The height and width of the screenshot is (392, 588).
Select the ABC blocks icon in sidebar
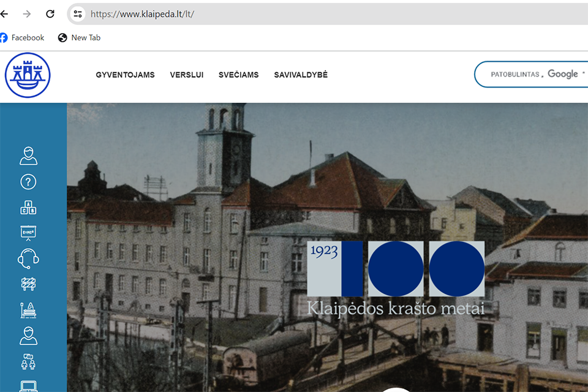tap(28, 208)
